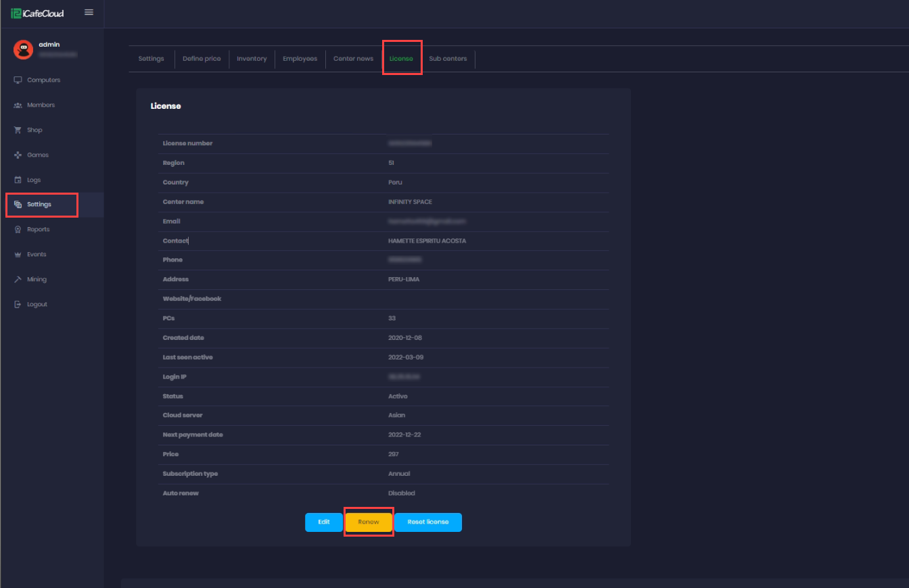Switch to the Inventory tab
The width and height of the screenshot is (909, 588).
(252, 59)
